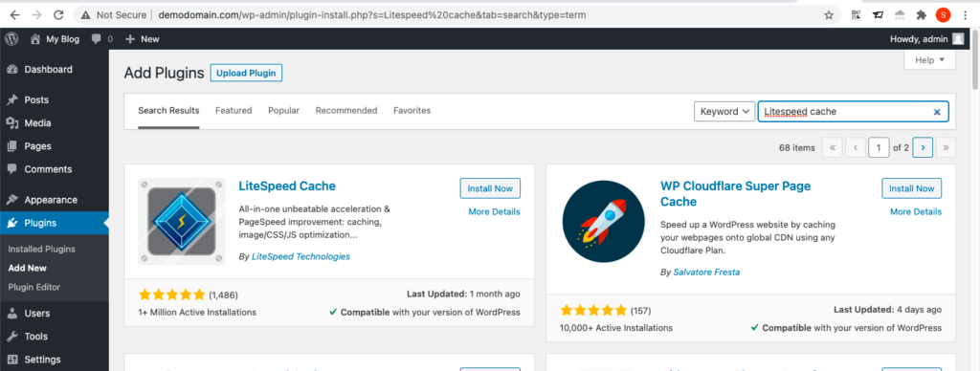Expand the Help dropdown tab

point(930,60)
